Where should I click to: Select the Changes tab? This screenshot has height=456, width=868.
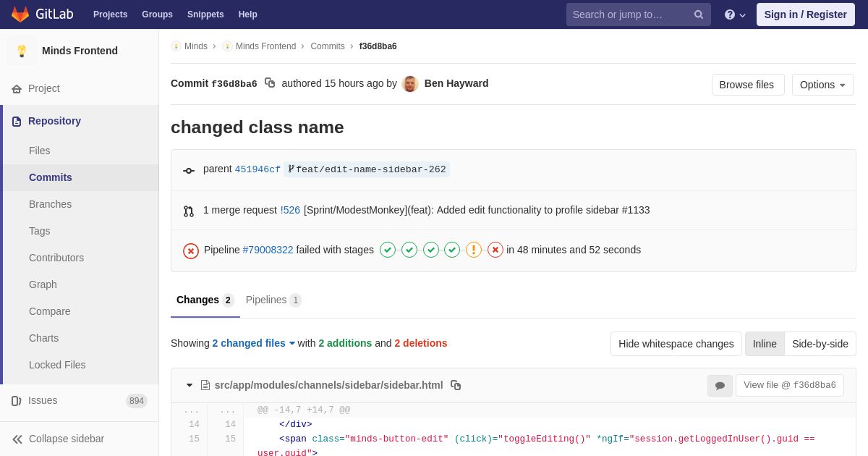coord(205,300)
